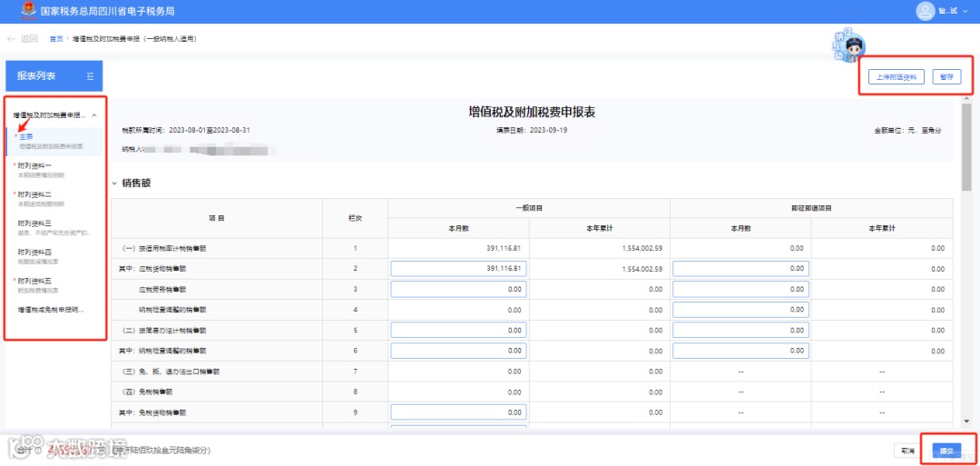This screenshot has height=466, width=980.
Task: Click the info icon beside 合计
Action: (37, 450)
